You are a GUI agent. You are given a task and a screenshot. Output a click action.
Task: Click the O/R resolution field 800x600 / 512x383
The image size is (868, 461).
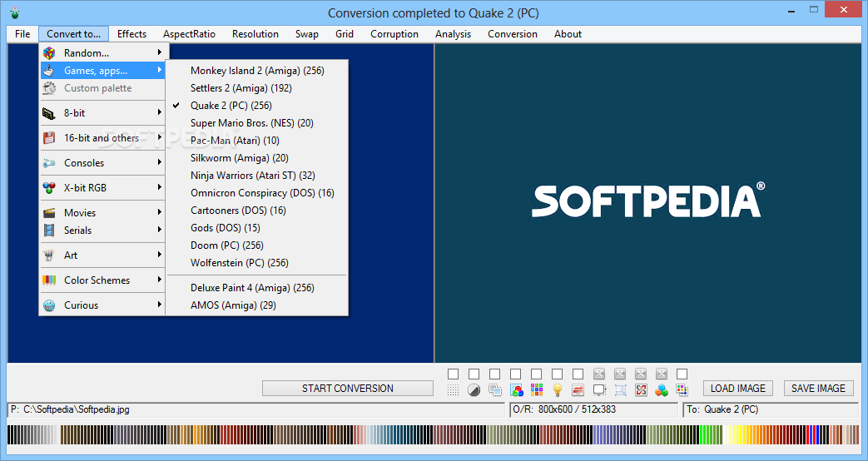point(593,409)
